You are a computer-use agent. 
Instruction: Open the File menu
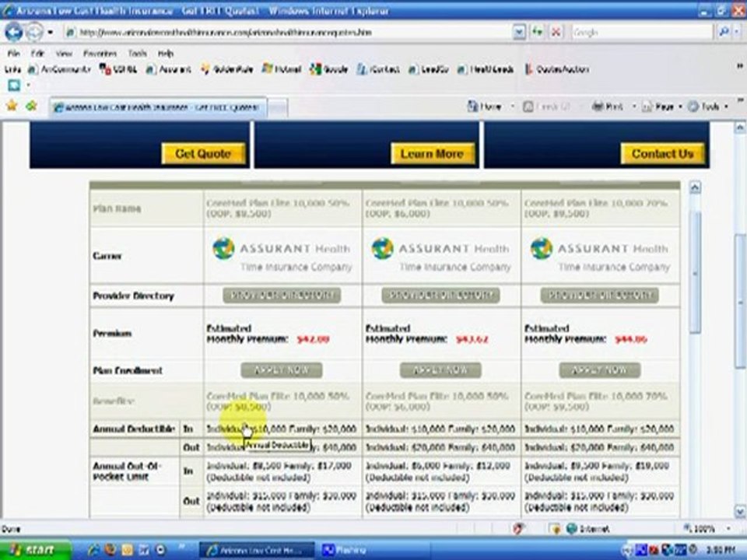click(x=14, y=54)
